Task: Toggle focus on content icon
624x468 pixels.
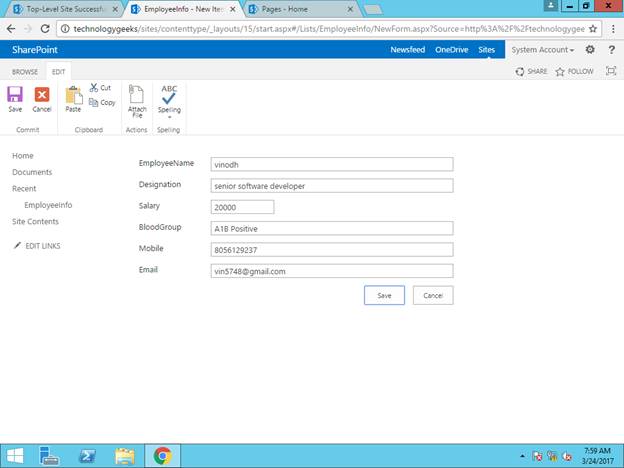Action: 611,71
